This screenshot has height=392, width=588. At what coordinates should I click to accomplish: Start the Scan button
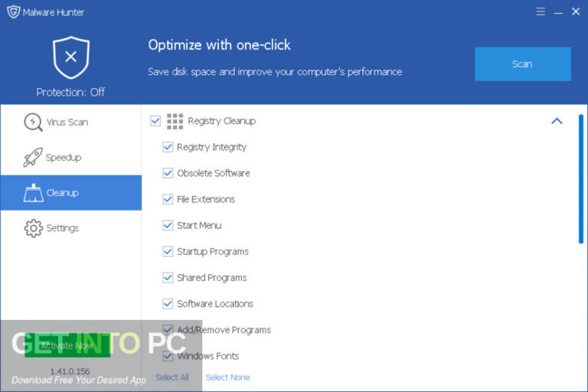point(523,64)
